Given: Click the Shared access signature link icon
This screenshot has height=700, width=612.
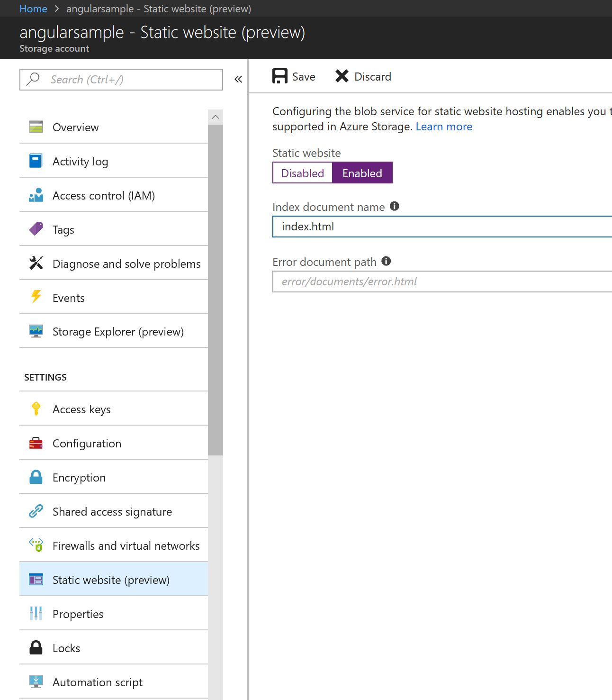Looking at the screenshot, I should coord(36,511).
